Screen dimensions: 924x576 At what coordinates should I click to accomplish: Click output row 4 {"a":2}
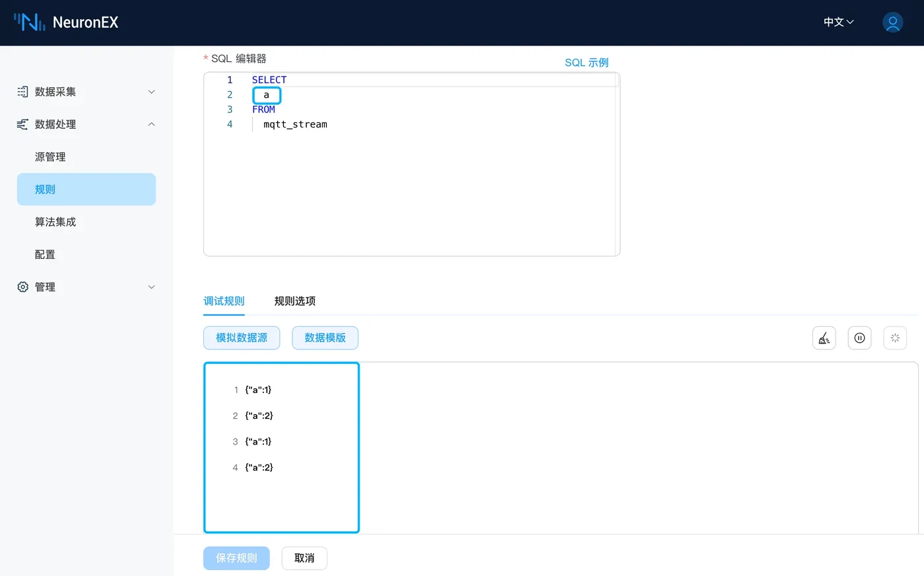coord(259,467)
